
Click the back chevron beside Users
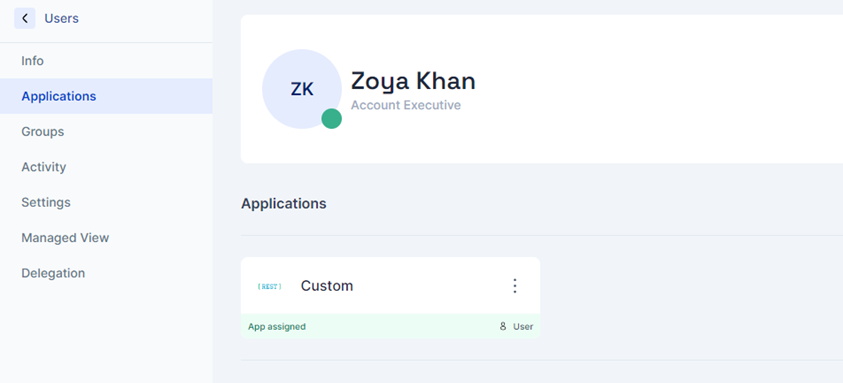pos(25,18)
